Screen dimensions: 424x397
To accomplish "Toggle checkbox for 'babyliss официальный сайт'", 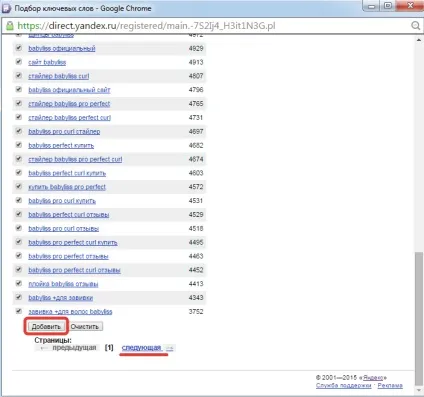I will (x=19, y=90).
